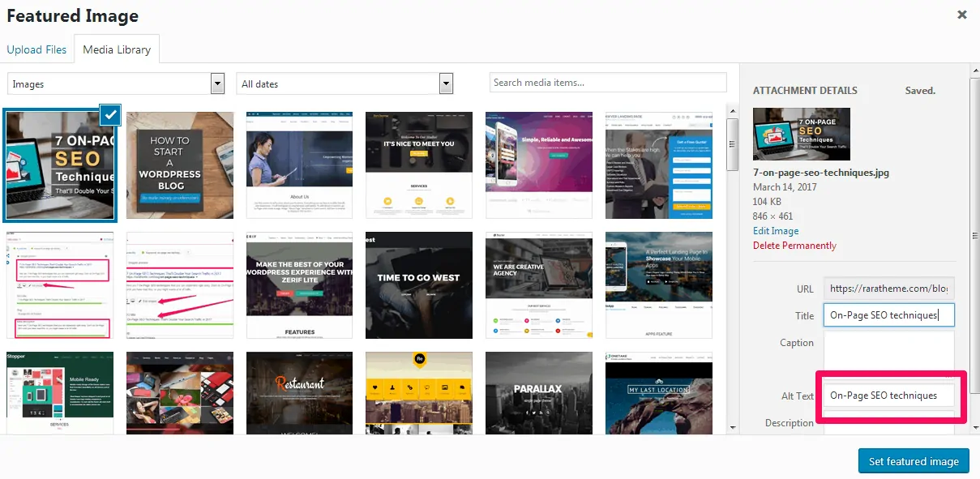The image size is (980, 479).
Task: Click the Alt Text input field
Action: [888, 396]
